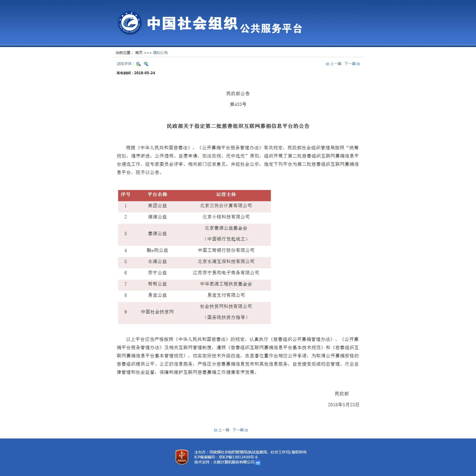Select the 北京水滴互保科技有限公司 cell

pos(226,261)
